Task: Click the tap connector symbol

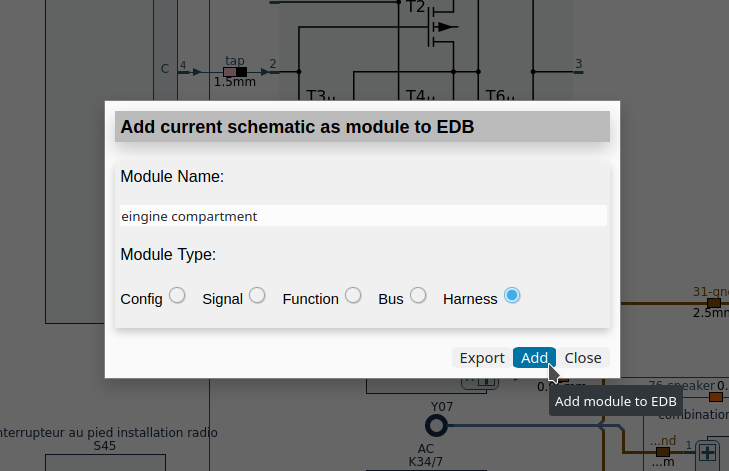Action: [236, 72]
